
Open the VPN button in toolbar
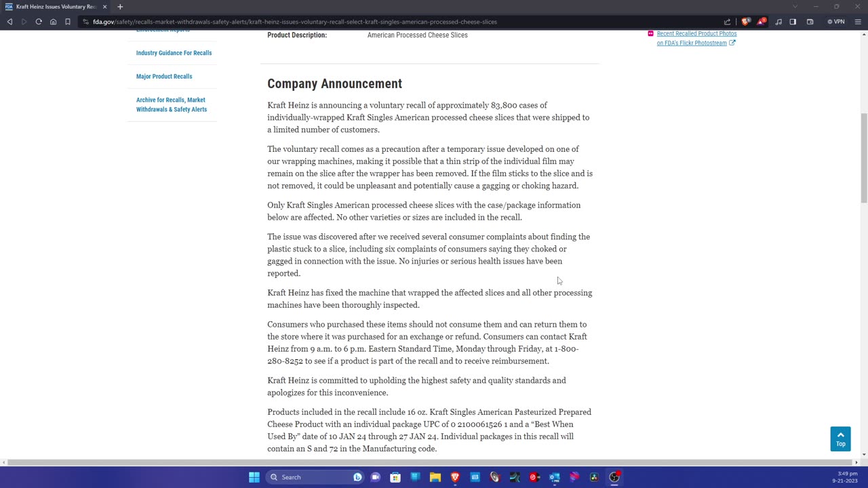point(836,22)
